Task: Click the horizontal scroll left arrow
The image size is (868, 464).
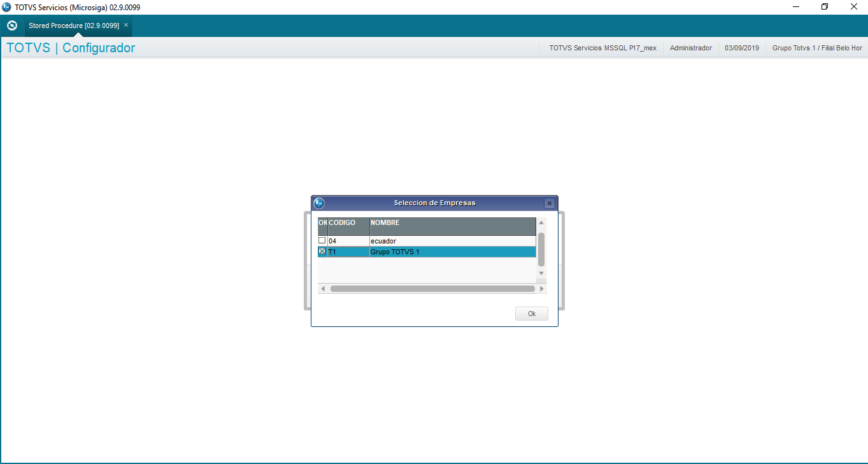Action: pyautogui.click(x=323, y=289)
